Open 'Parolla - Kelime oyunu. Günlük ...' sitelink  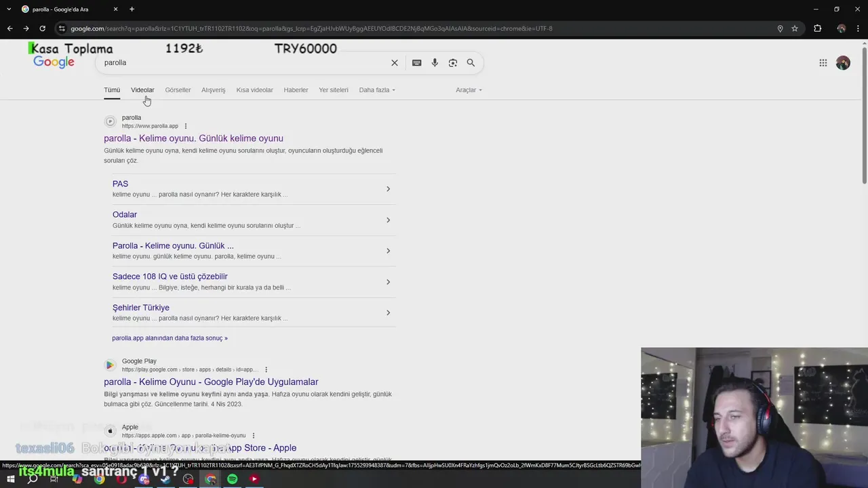pyautogui.click(x=173, y=246)
